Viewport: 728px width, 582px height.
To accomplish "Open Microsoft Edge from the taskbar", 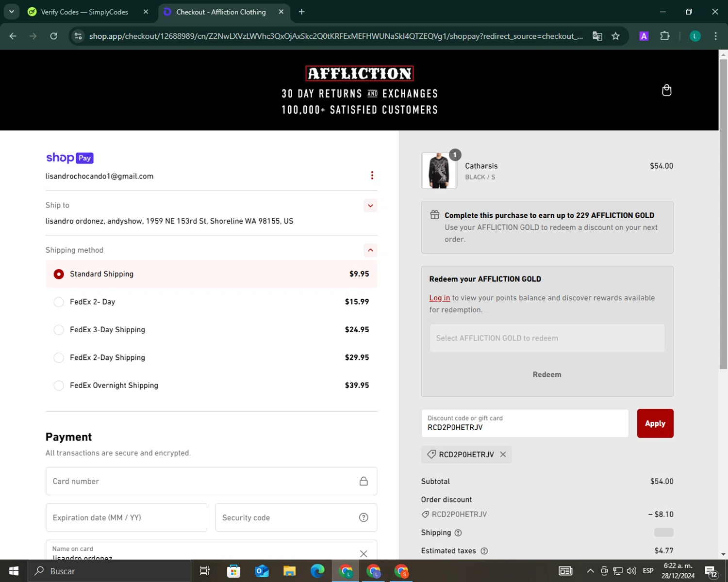I will (x=317, y=571).
